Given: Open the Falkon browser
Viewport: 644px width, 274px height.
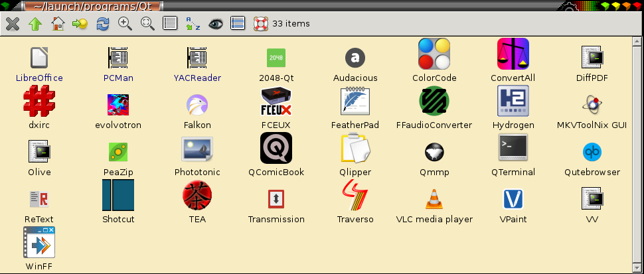Looking at the screenshot, I should [x=197, y=105].
